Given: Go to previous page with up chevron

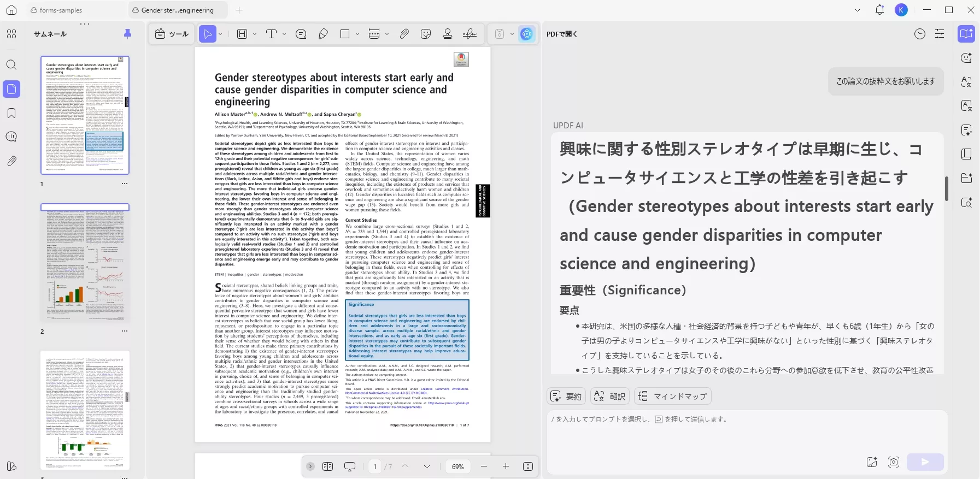Looking at the screenshot, I should point(405,466).
